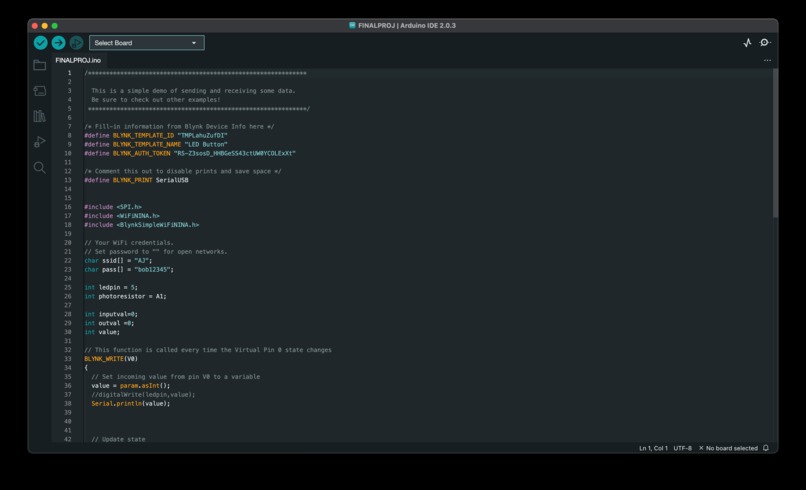Image resolution: width=806 pixels, height=490 pixels.
Task: Open the Search sidebar icon
Action: point(40,168)
